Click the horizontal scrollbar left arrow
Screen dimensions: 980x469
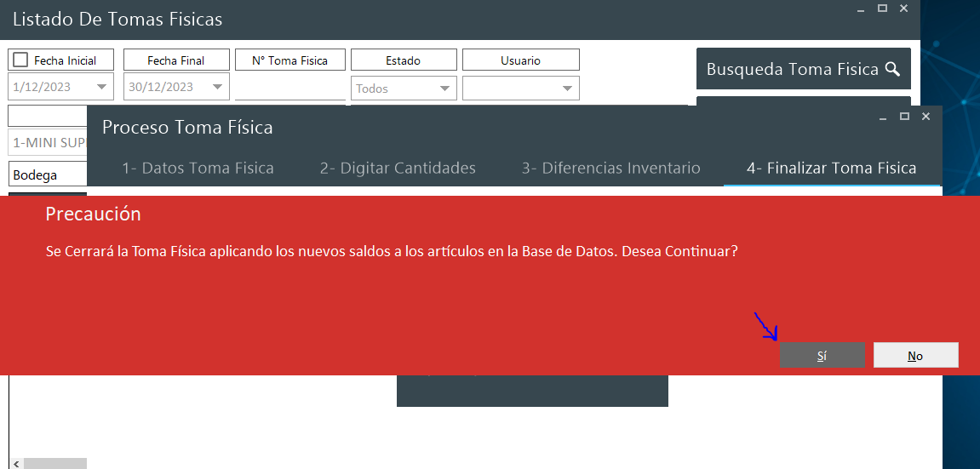pyautogui.click(x=15, y=463)
